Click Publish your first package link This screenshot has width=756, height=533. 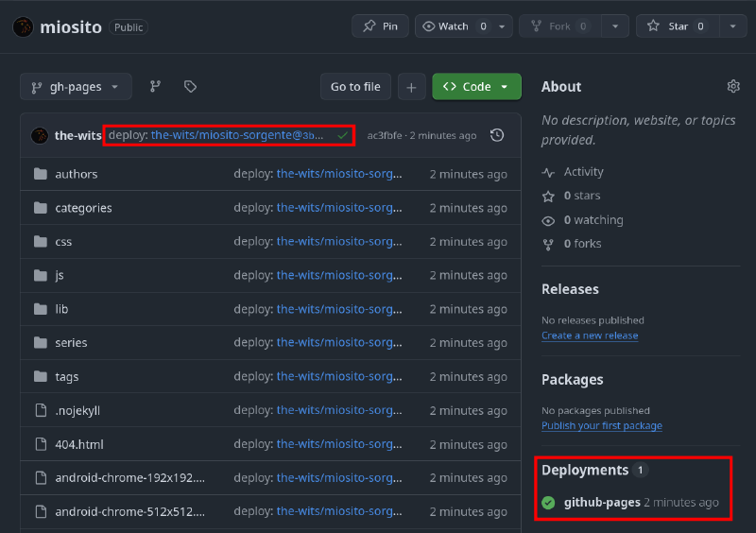[x=601, y=425]
